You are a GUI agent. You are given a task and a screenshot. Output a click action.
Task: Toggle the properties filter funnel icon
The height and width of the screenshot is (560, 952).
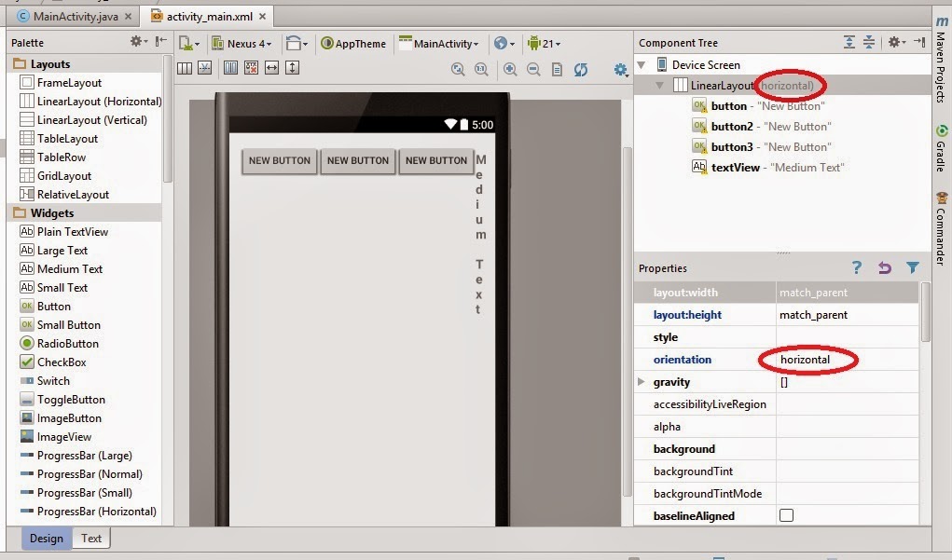[912, 267]
